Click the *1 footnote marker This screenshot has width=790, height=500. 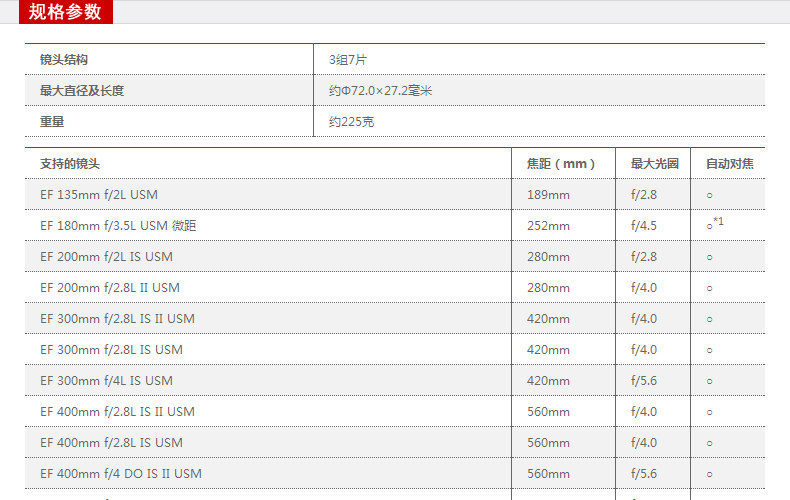[x=718, y=221]
